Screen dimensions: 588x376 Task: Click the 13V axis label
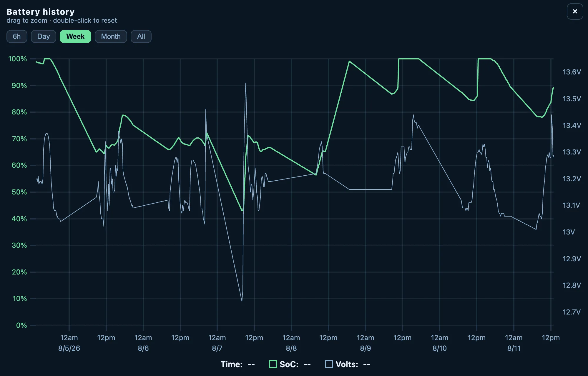pyautogui.click(x=569, y=232)
